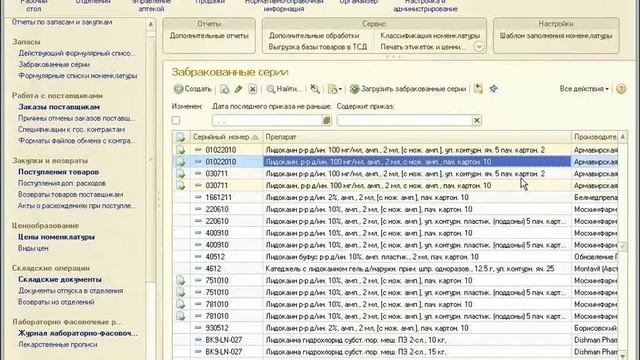Open Возвраты товаров поставщикам link
Viewport: 640px width, 360px height.
click(70, 195)
